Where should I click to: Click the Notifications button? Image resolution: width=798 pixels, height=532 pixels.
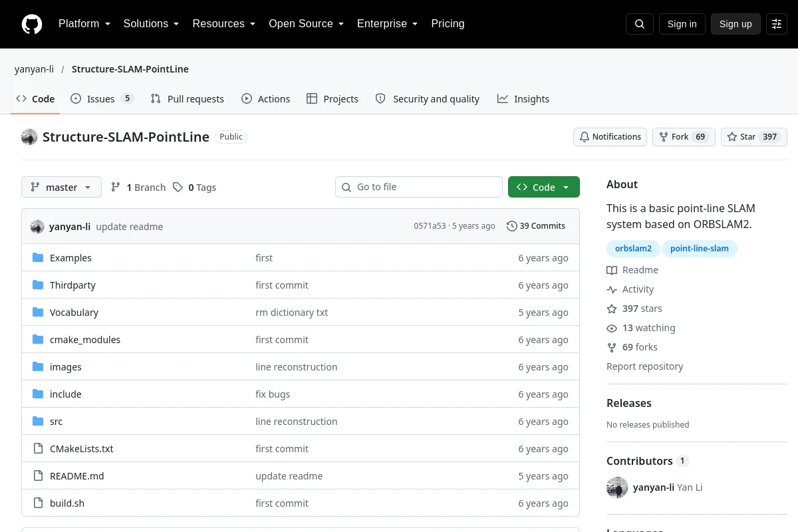click(x=610, y=137)
